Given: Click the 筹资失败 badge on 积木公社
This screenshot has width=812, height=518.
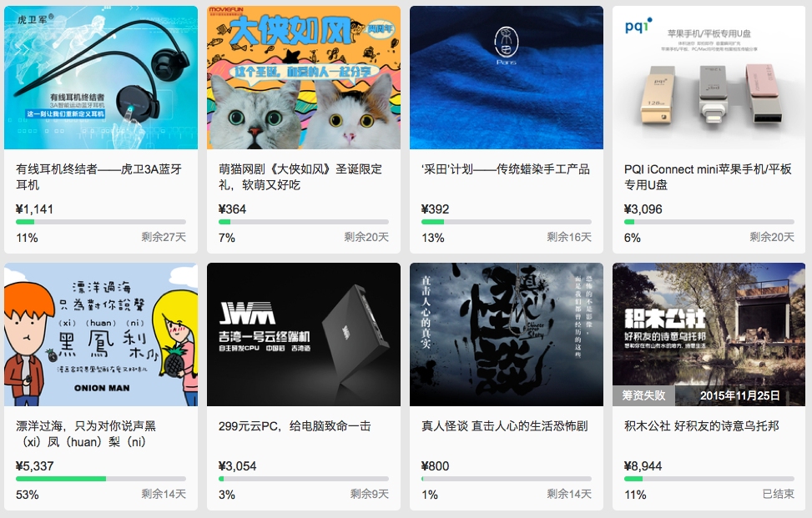Looking at the screenshot, I should coord(643,395).
